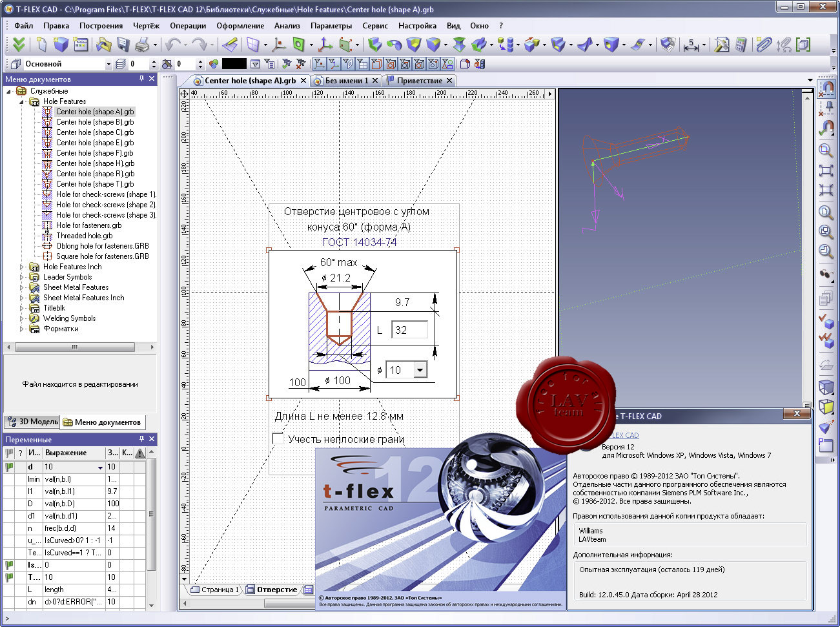Collapse the Hole Features folder
The width and height of the screenshot is (840, 627).
(21, 101)
